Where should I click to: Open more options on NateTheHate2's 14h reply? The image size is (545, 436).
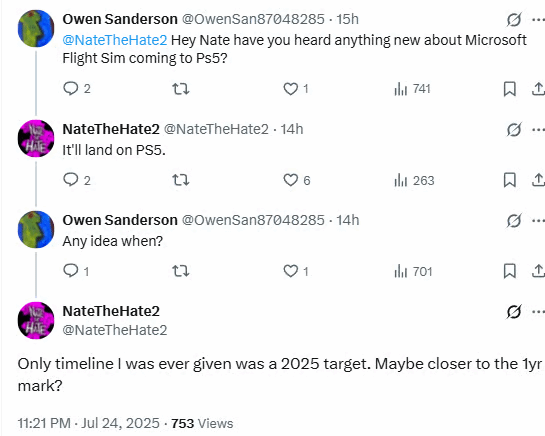pyautogui.click(x=538, y=130)
